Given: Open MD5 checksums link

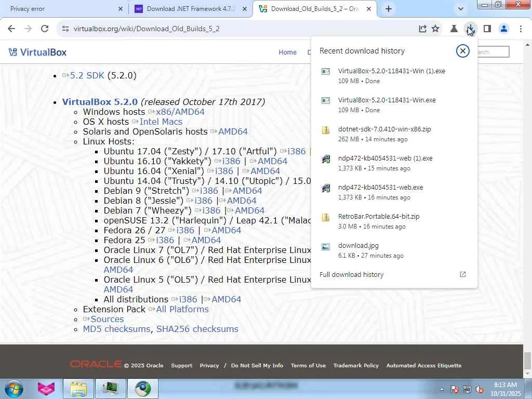Looking at the screenshot, I should click(x=116, y=328).
